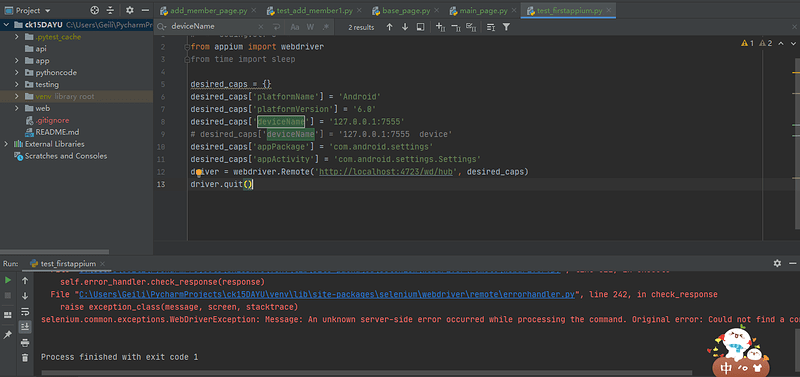The width and height of the screenshot is (800, 377).
Task: Open search results in Find window icon
Action: tap(491, 27)
